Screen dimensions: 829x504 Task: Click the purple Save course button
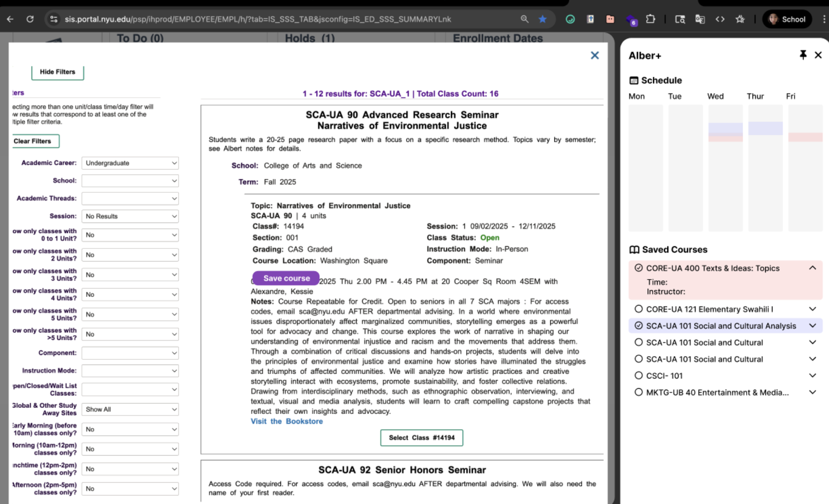[x=286, y=278]
